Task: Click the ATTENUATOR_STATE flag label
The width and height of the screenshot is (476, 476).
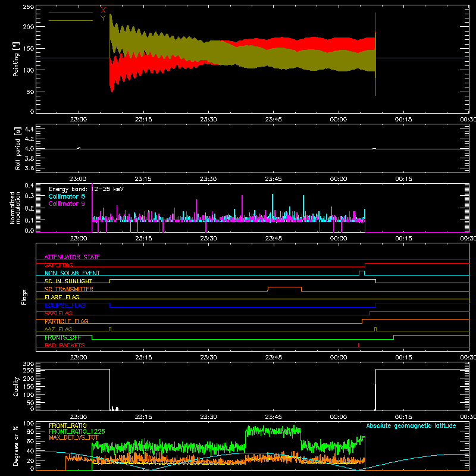Action: coord(72,257)
